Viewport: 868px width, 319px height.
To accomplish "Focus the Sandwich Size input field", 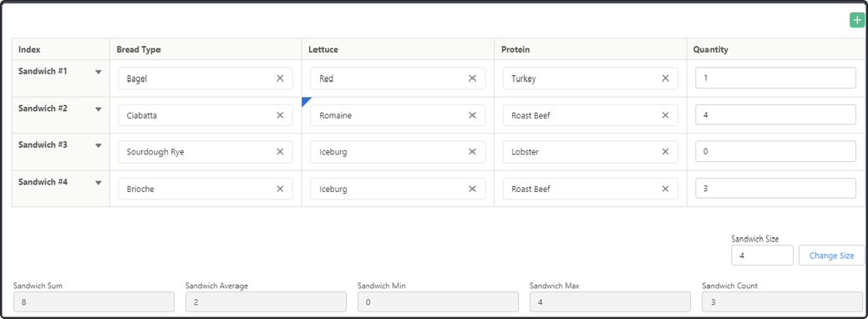I will pyautogui.click(x=762, y=256).
